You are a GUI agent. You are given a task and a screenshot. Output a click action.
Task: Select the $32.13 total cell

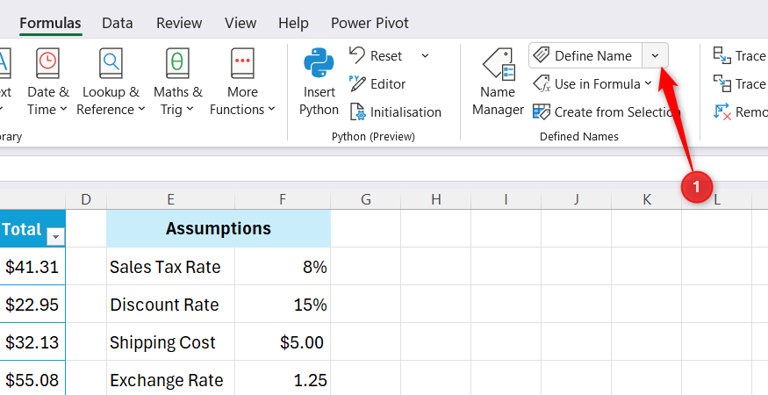point(32,342)
